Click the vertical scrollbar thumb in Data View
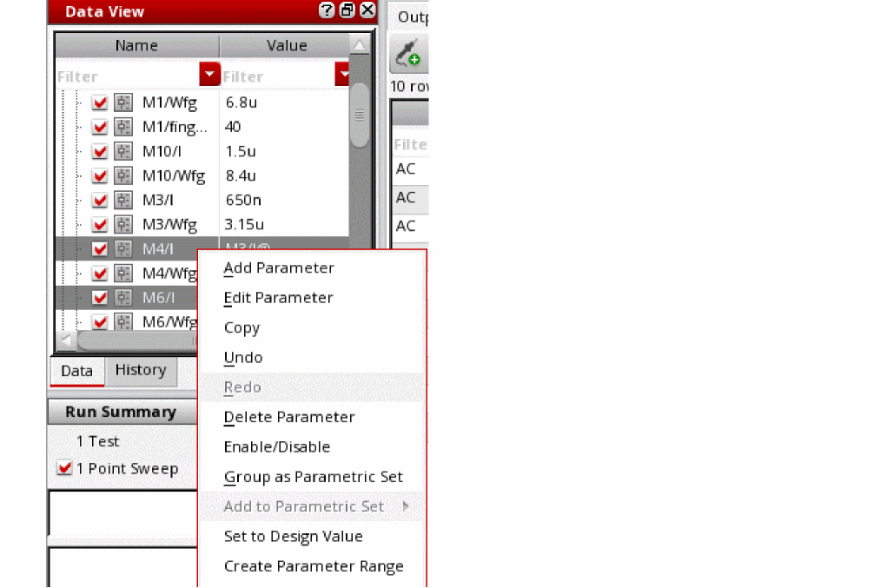The image size is (880, 588). pos(359,115)
